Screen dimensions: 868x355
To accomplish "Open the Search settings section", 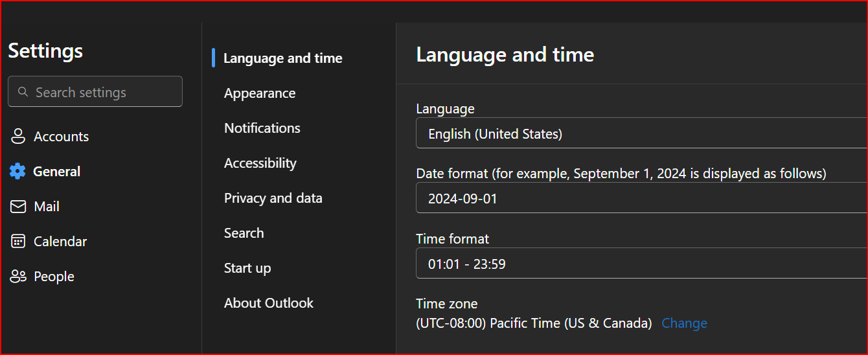I will (x=244, y=233).
